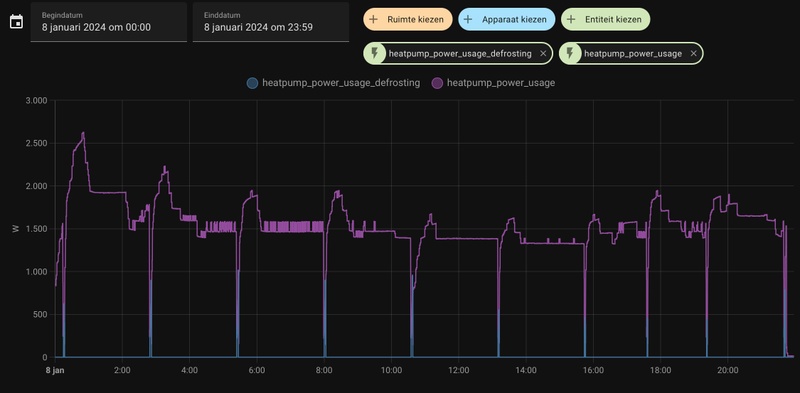Click lightning icon on heatpump_power_usage_defrosting chip
The image size is (800, 393).
pos(375,53)
